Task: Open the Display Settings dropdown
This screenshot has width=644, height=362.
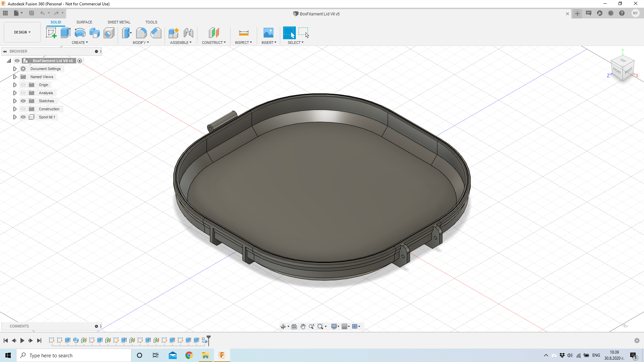Action: 335,326
